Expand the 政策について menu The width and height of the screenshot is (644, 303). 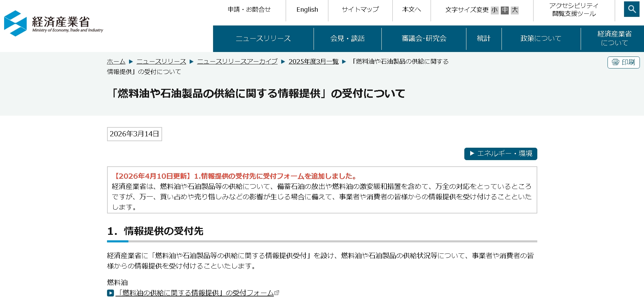541,39
